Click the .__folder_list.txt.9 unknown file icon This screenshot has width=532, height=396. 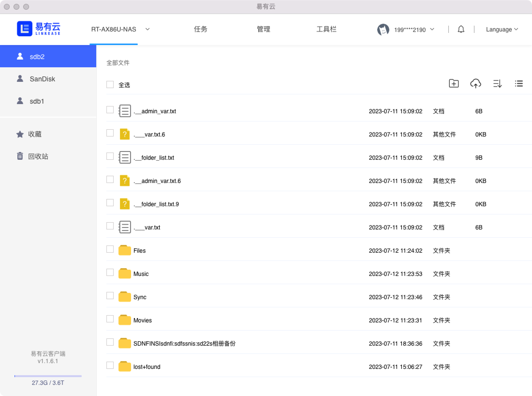tap(125, 204)
